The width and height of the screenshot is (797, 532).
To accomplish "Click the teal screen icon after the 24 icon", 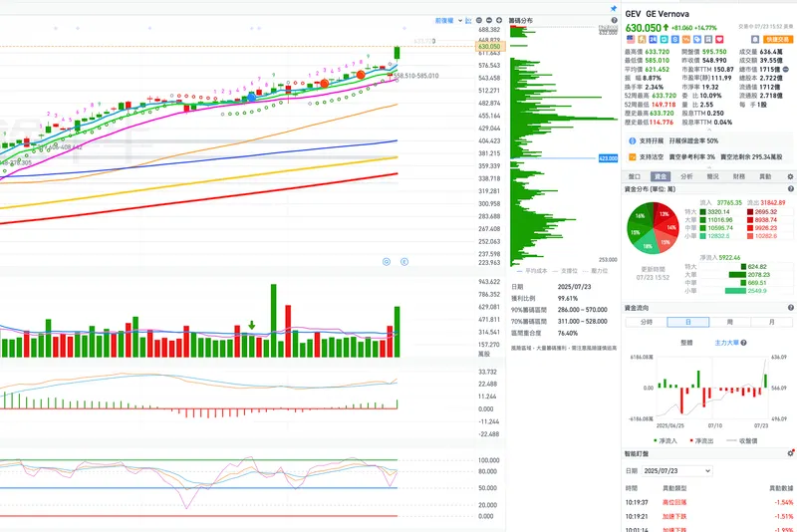I will coord(664,39).
